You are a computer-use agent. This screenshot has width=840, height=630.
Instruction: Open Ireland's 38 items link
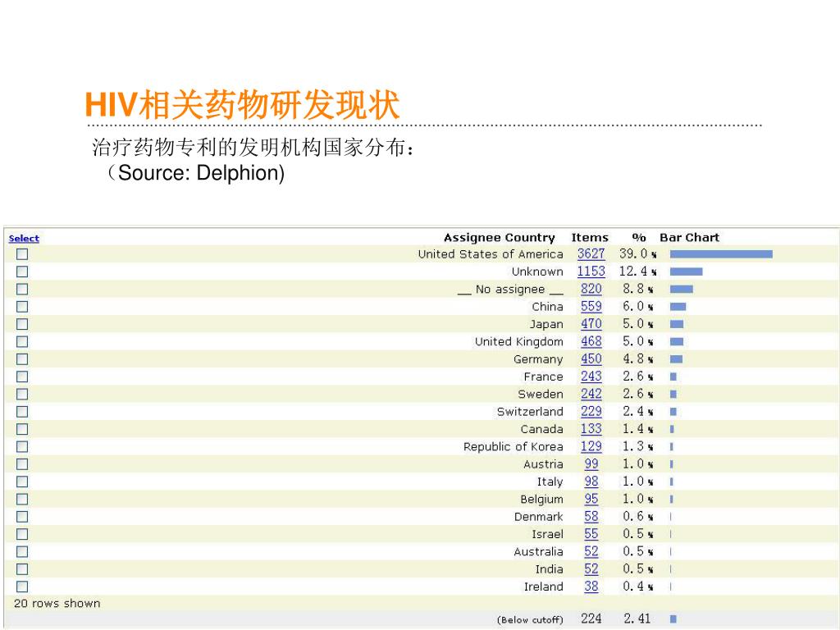[x=591, y=587]
